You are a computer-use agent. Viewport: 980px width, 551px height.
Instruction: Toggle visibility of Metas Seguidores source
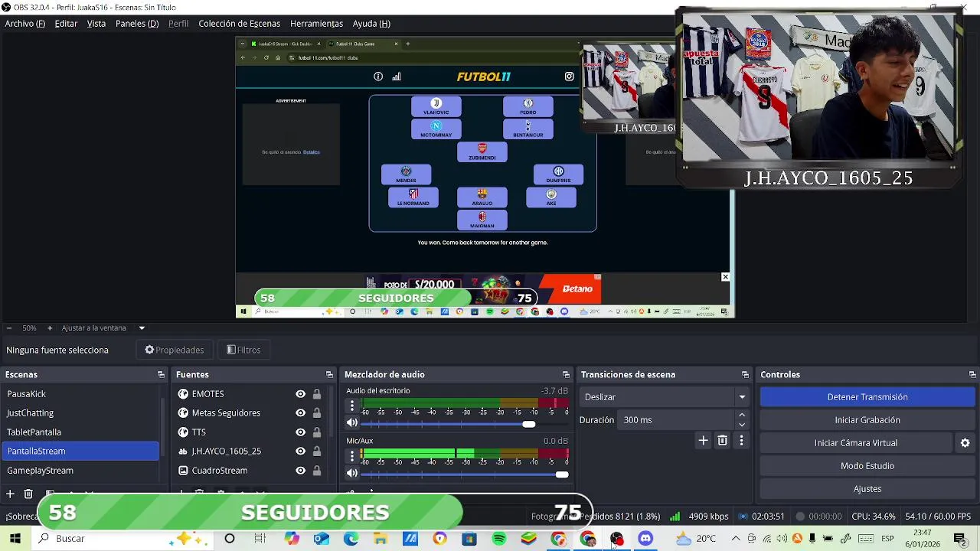tap(300, 413)
